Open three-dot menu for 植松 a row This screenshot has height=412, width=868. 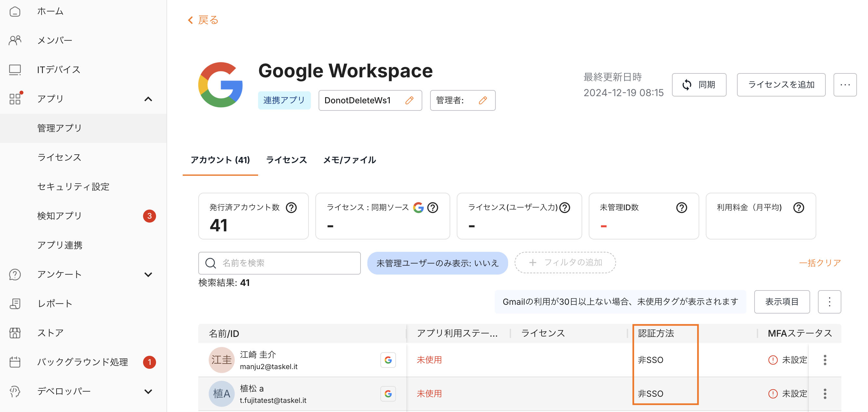tap(824, 393)
